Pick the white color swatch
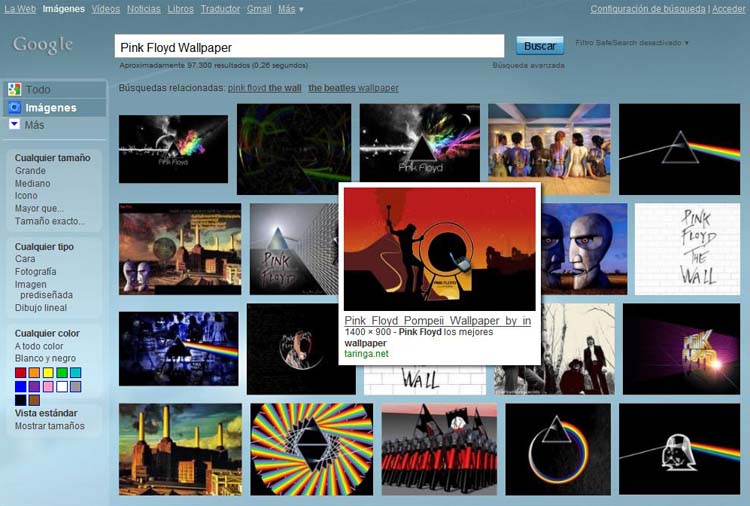750x506 pixels. (62, 386)
